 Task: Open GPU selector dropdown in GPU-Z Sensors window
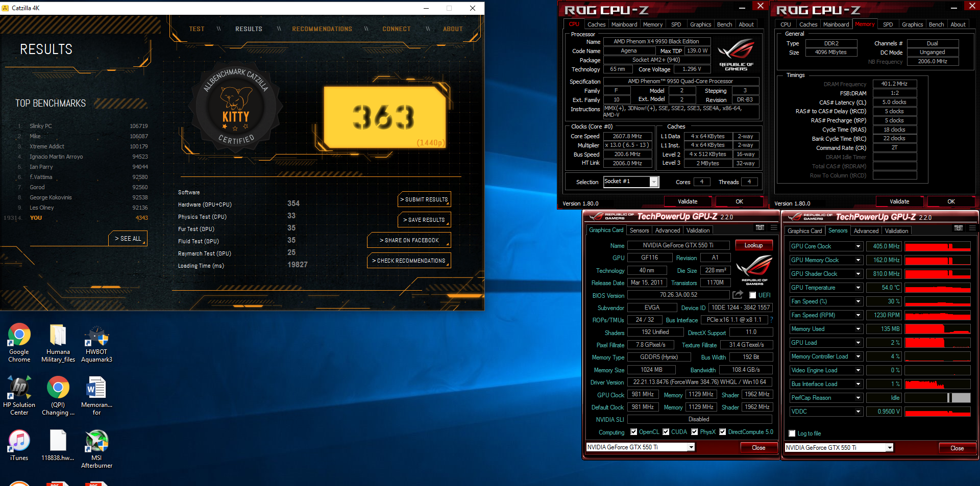tap(890, 448)
